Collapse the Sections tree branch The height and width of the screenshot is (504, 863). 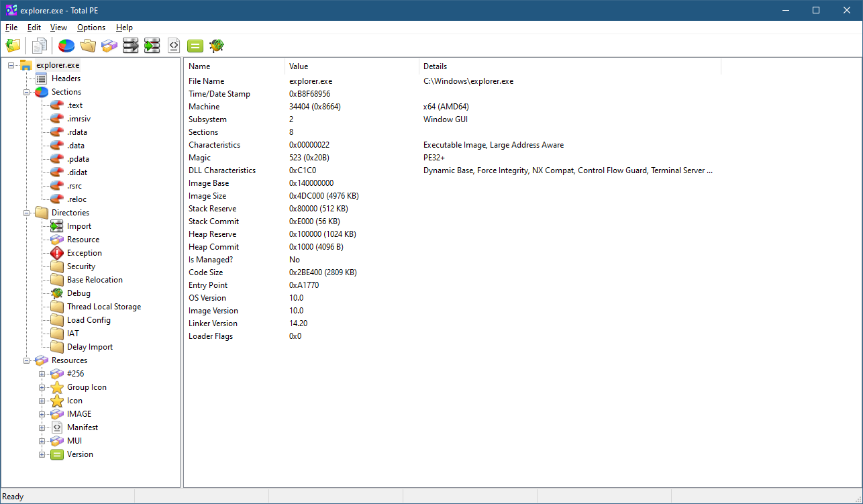tap(25, 92)
